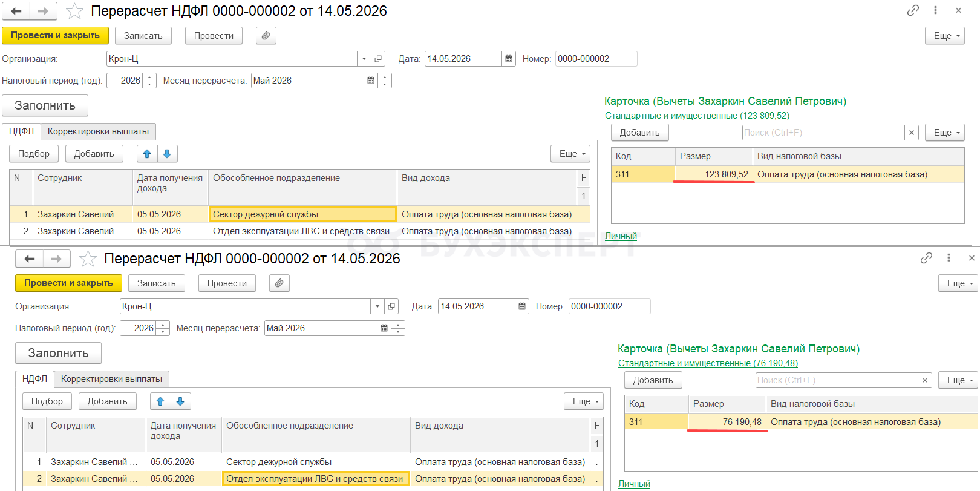Copy link via upper window's chain icon

coord(913,10)
